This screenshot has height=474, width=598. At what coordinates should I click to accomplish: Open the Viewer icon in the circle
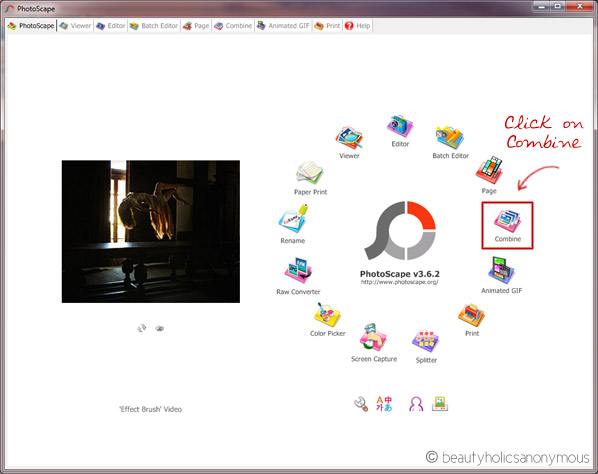click(349, 138)
